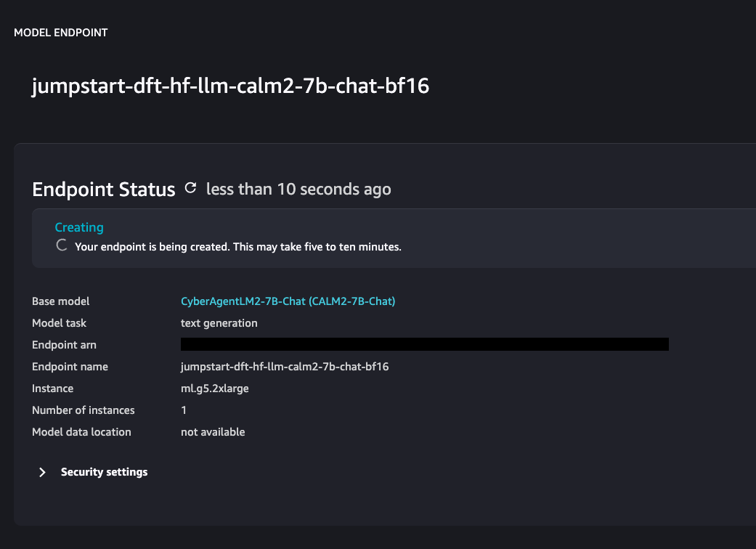The height and width of the screenshot is (549, 756).
Task: Click the Endpoint Status heading
Action: point(104,190)
